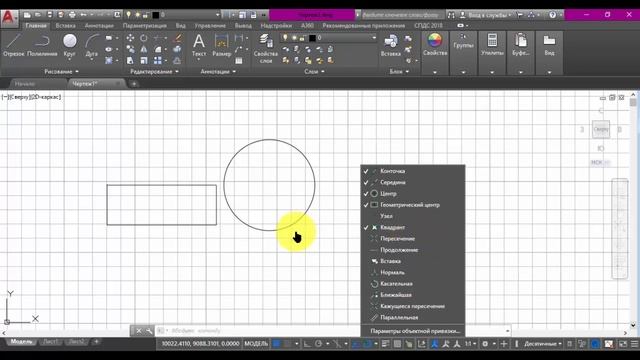Image resolution: width=640 pixels, height=360 pixels.
Task: Toggle Узел (Node) object snap
Action: pos(413,216)
